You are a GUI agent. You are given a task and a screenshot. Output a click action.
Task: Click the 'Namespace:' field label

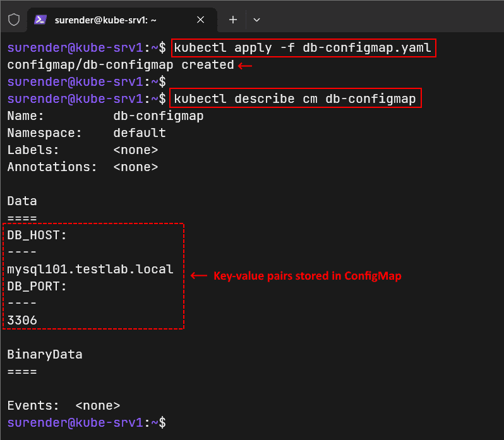click(x=44, y=133)
